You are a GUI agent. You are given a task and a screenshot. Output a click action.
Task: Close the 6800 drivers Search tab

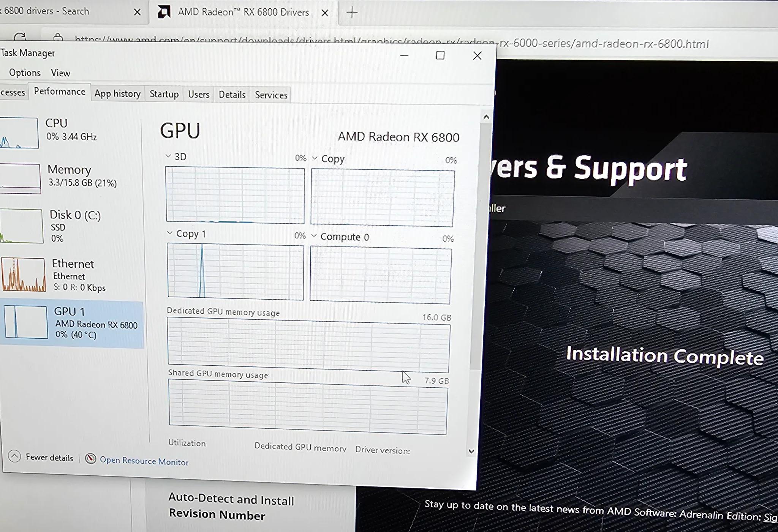(x=138, y=12)
